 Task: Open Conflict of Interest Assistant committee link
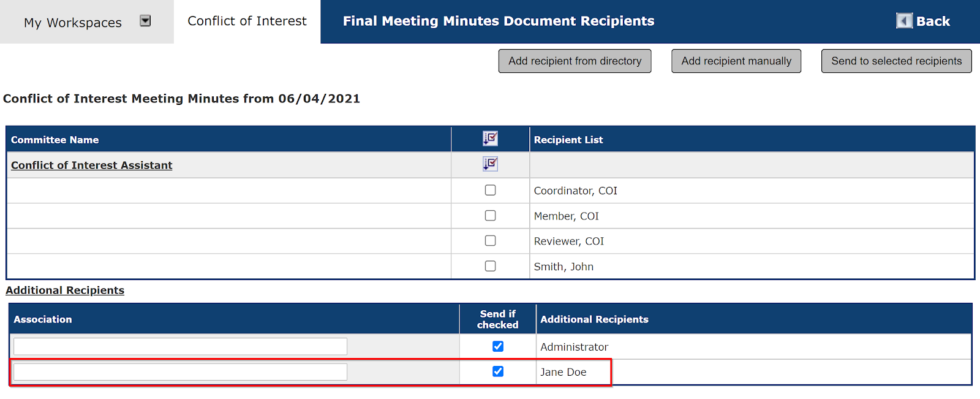pos(92,165)
